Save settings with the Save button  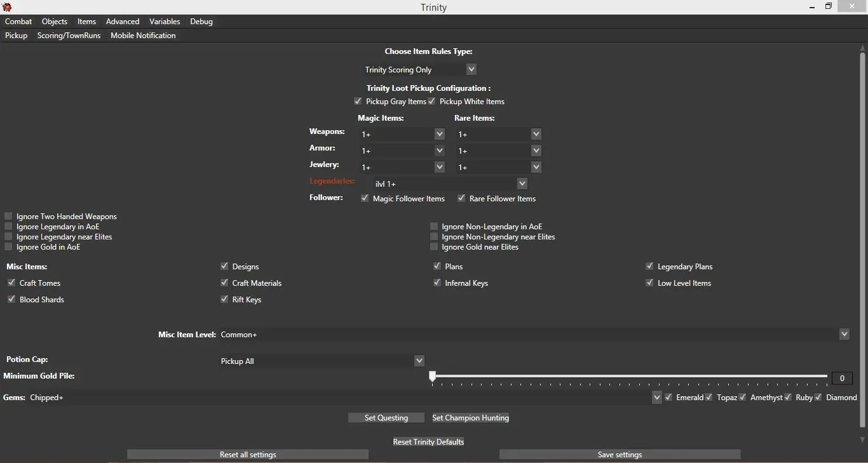point(620,455)
